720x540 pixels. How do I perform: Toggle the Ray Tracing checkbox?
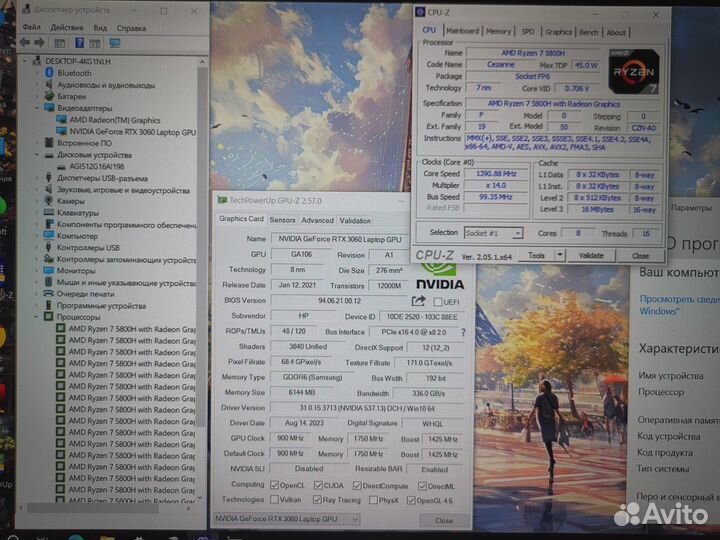[x=317, y=500]
